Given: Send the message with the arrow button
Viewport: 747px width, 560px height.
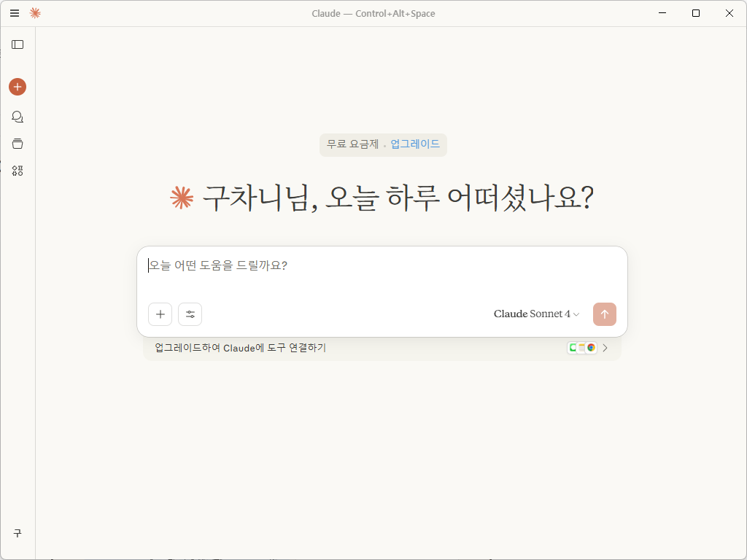Looking at the screenshot, I should (605, 314).
